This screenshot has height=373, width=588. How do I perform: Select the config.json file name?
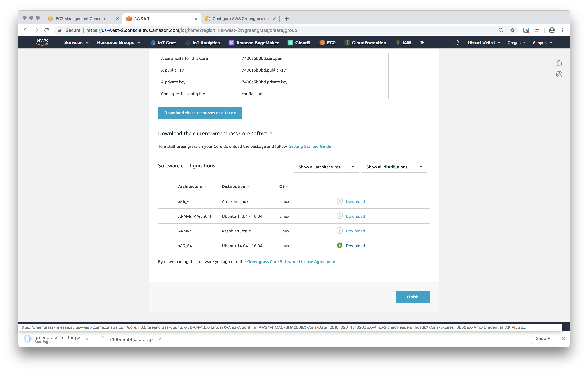pos(252,94)
